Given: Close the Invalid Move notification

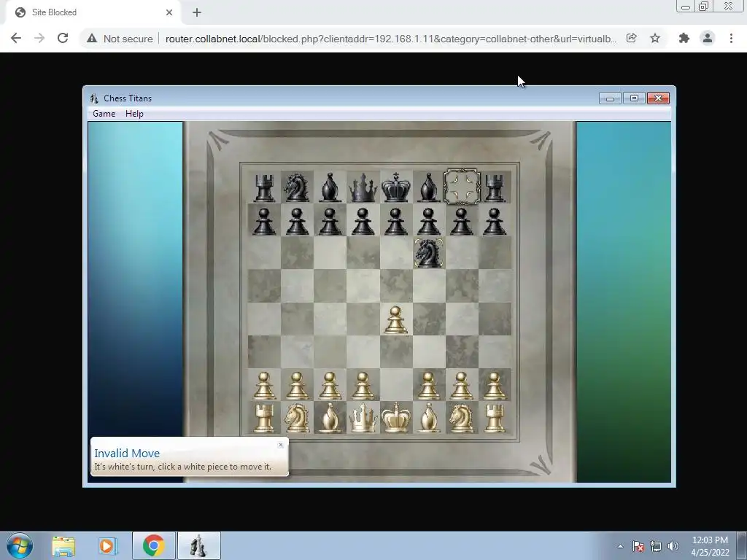Looking at the screenshot, I should click(x=281, y=445).
